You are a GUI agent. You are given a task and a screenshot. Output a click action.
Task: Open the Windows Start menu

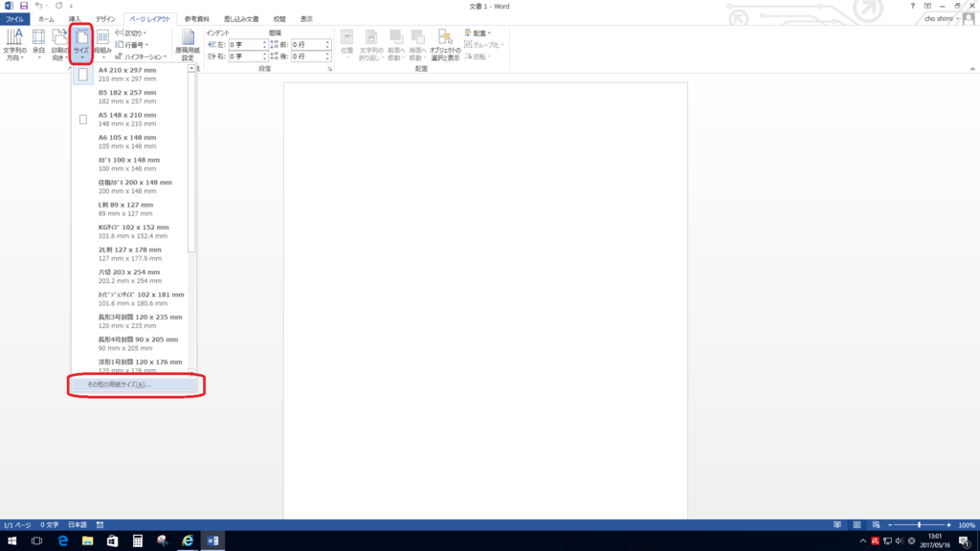(x=11, y=541)
